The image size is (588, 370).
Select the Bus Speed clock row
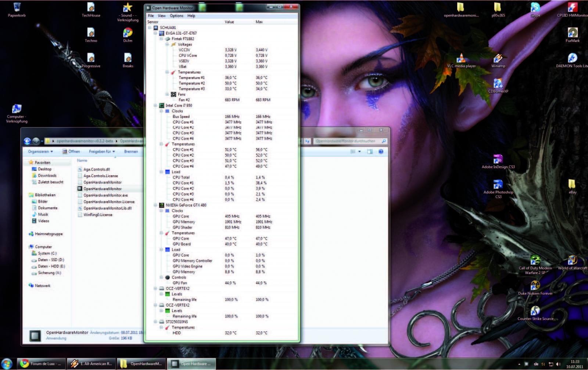(222, 116)
